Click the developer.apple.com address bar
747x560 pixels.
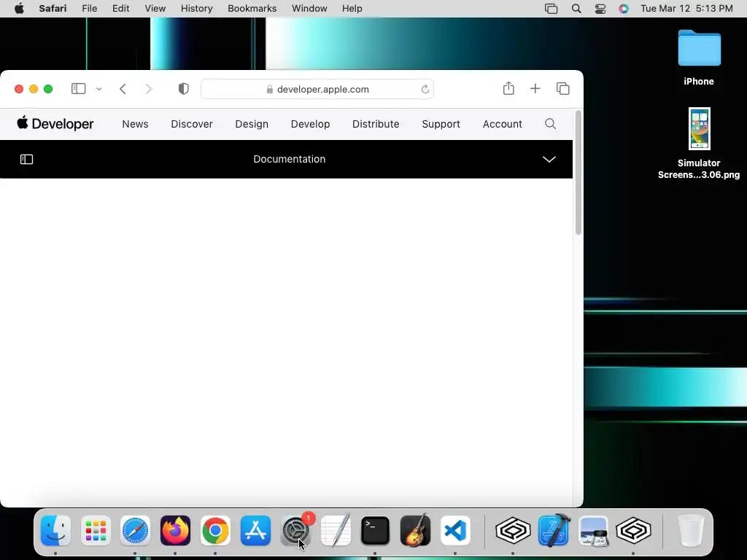coord(317,89)
